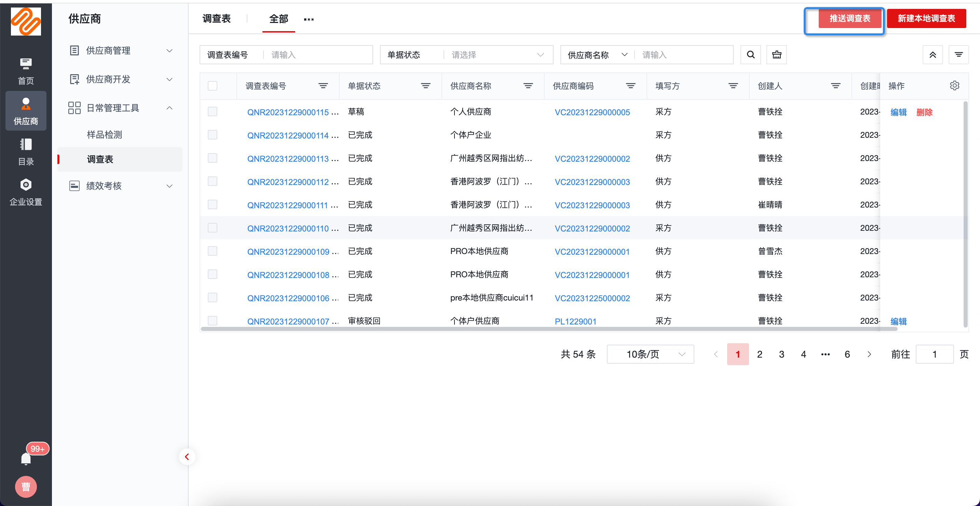The image size is (980, 506).
Task: Click the search magnifier icon
Action: 751,55
